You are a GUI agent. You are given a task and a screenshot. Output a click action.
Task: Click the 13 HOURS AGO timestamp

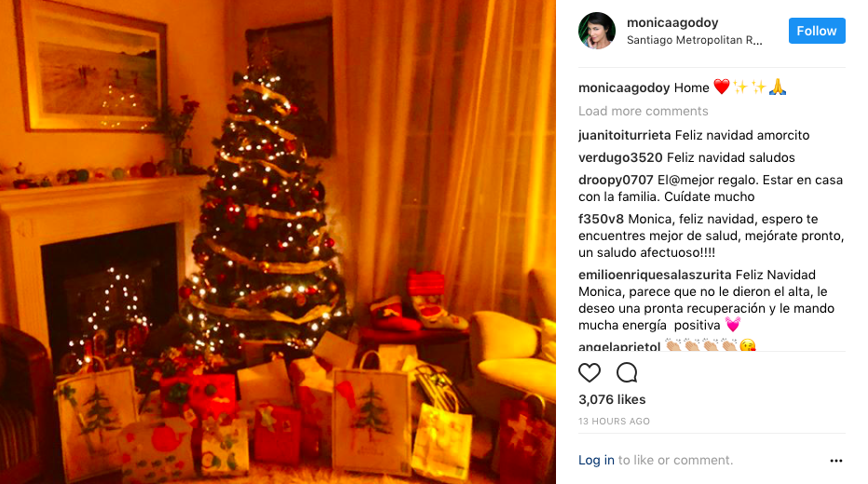click(x=614, y=421)
